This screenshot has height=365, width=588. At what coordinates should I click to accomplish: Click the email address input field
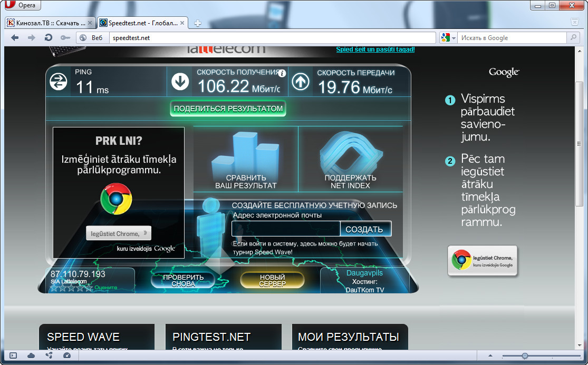click(x=286, y=229)
